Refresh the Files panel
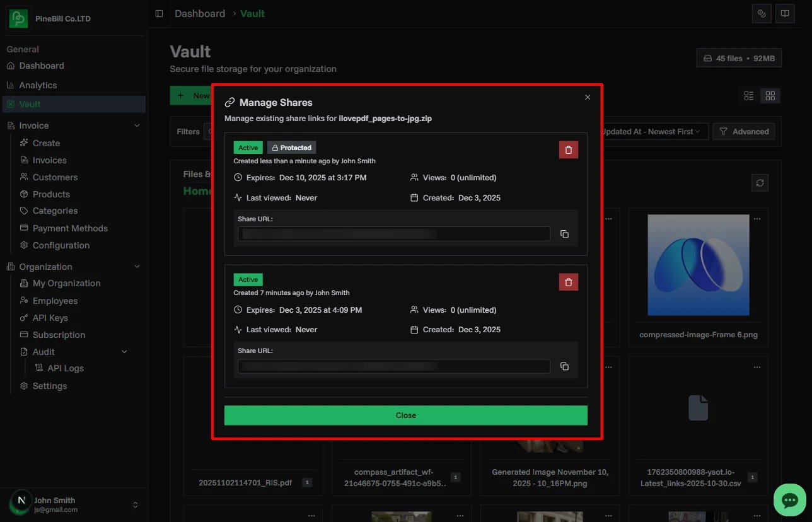Screen dimensions: 812x522 [760, 182]
